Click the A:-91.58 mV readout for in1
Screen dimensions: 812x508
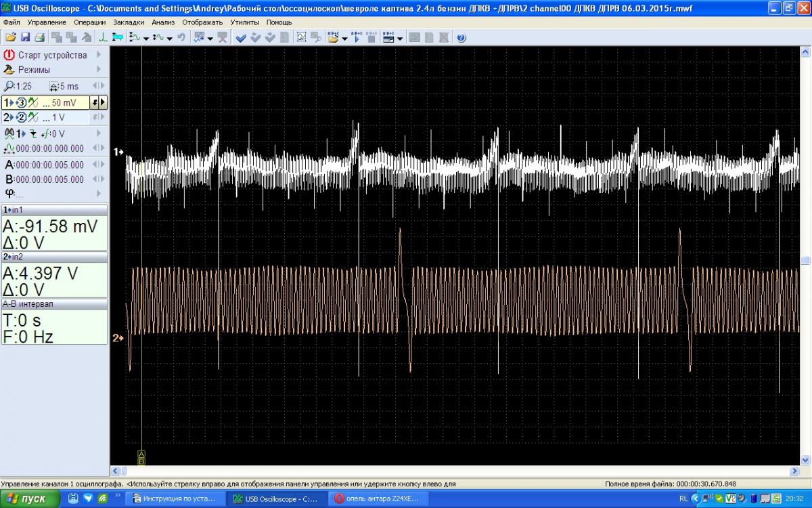(x=50, y=226)
